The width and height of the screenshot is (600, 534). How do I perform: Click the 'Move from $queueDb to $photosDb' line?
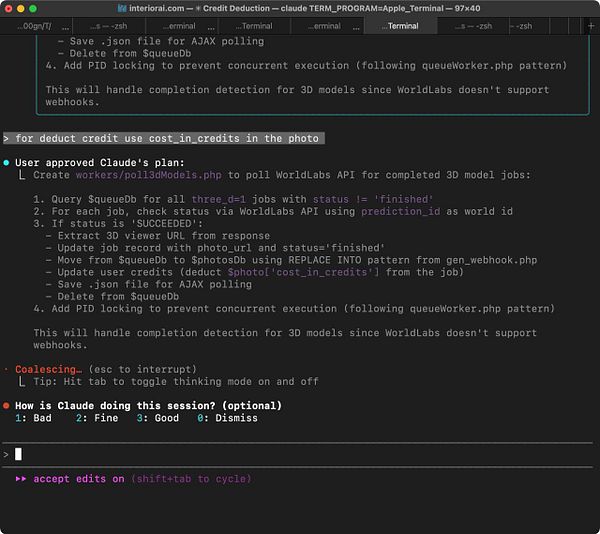pos(291,260)
